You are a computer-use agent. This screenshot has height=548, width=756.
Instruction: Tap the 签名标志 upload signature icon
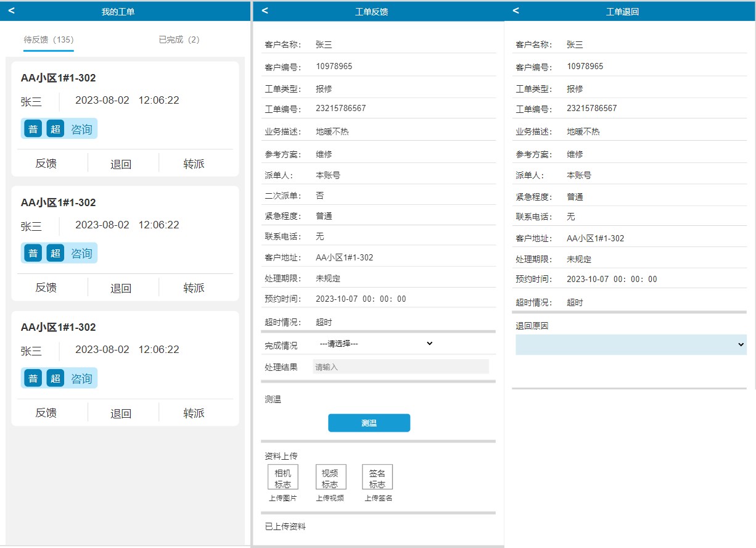377,477
